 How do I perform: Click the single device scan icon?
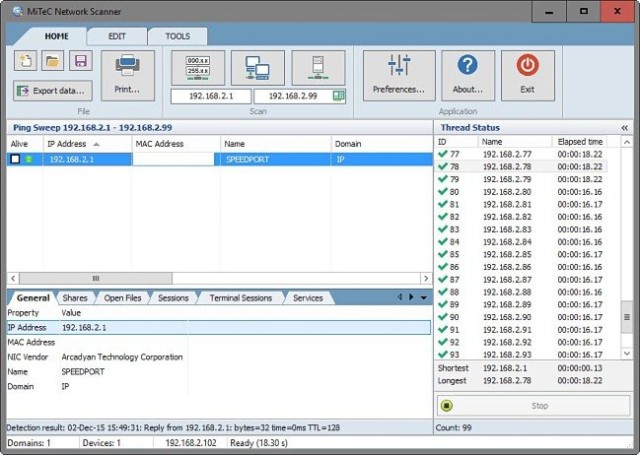(318, 68)
